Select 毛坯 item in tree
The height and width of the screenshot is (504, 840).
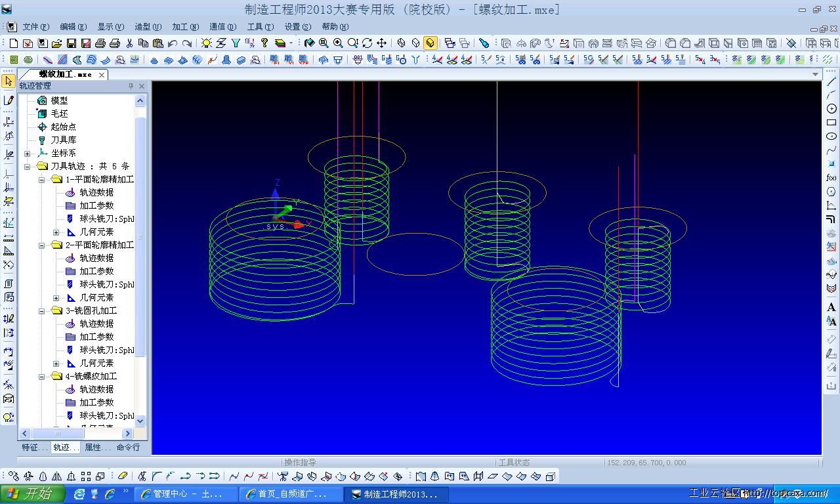59,114
